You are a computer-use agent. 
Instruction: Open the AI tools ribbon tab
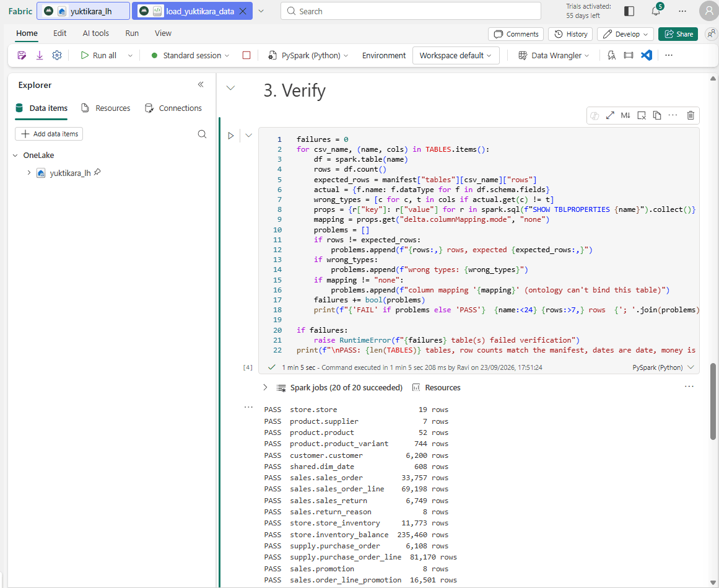[x=96, y=33]
